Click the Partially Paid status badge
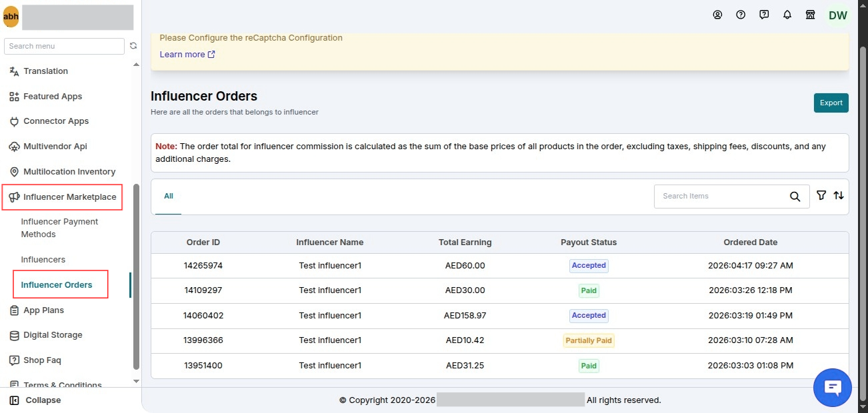Viewport: 868px width, 413px height. (589, 340)
